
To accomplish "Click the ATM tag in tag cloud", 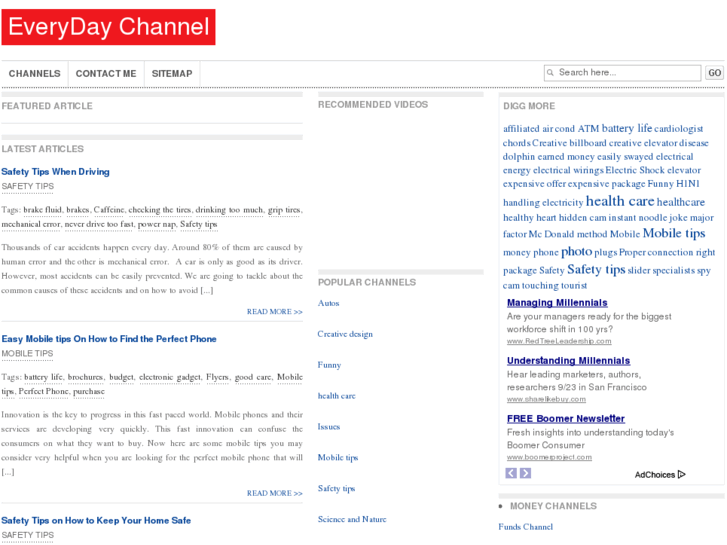I will pos(588,128).
